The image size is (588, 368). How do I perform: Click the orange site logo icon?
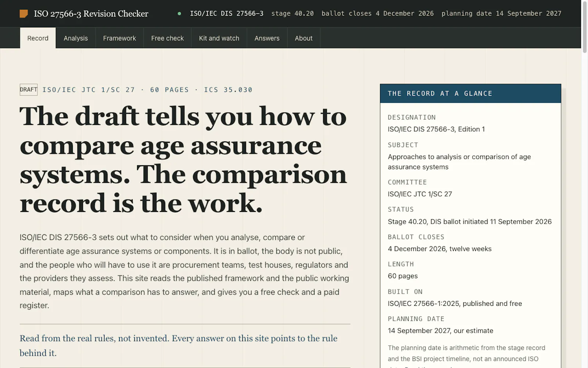[24, 14]
